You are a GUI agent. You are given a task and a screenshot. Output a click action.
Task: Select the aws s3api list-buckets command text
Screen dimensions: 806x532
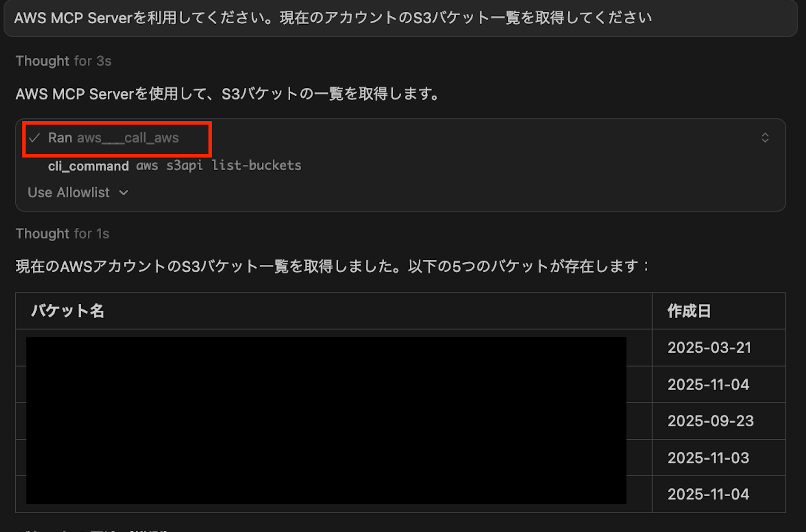[218, 165]
